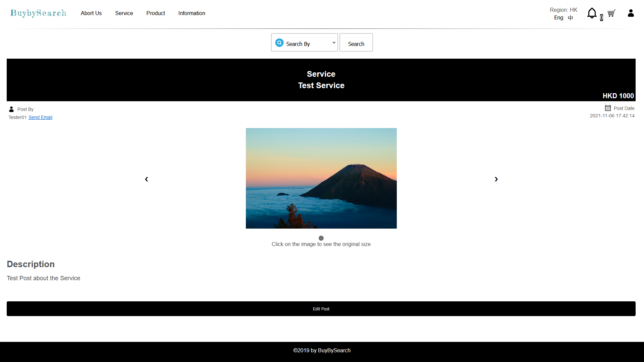Open the shopping cart
This screenshot has width=644, height=362.
tap(611, 13)
